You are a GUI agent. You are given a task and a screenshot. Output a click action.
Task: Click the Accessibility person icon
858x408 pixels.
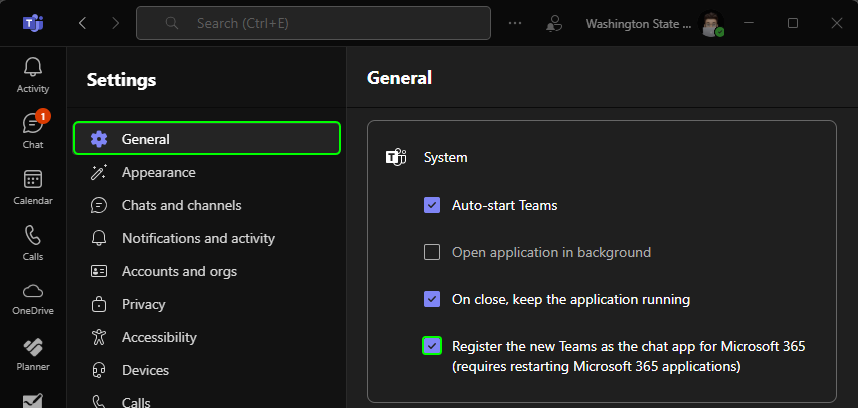[99, 337]
